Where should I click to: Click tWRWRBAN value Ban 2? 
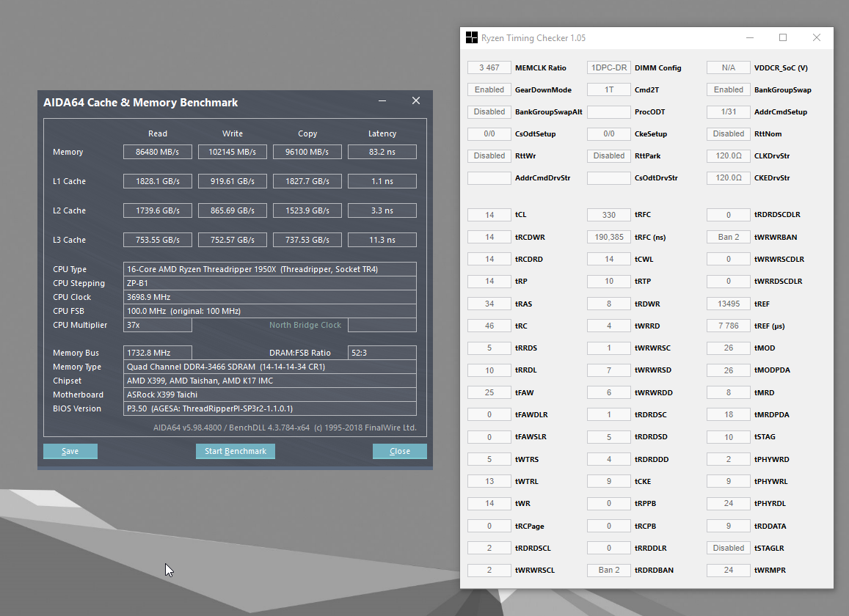729,237
